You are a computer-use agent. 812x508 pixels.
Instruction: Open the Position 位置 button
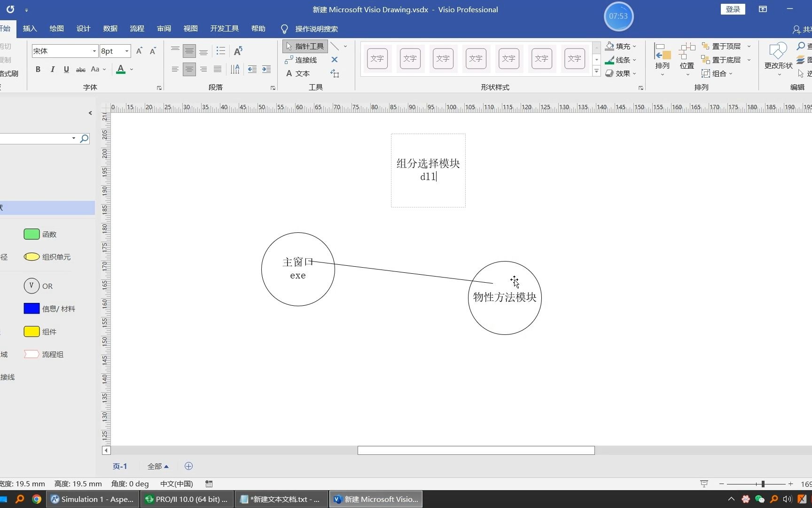click(687, 60)
